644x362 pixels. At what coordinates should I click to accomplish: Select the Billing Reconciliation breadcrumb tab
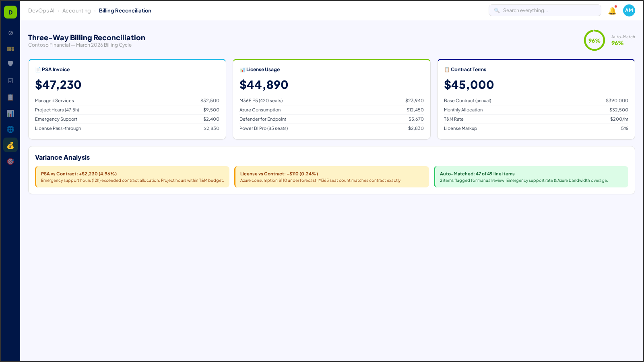tap(125, 10)
